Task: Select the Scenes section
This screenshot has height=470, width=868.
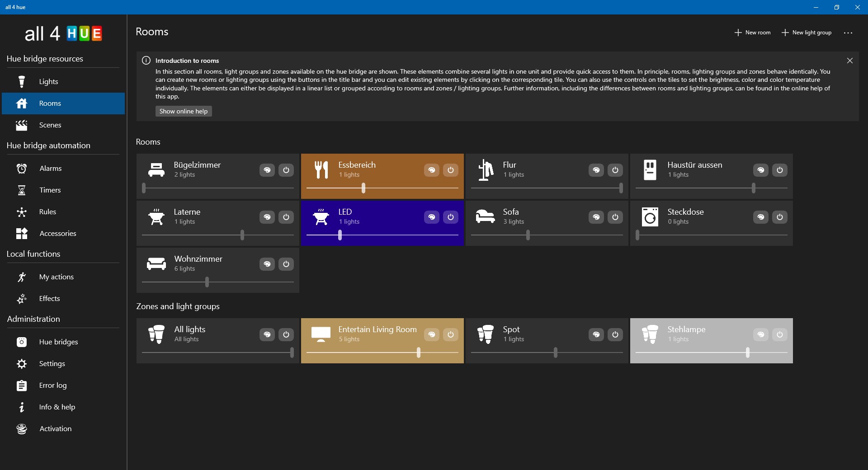Action: tap(50, 125)
